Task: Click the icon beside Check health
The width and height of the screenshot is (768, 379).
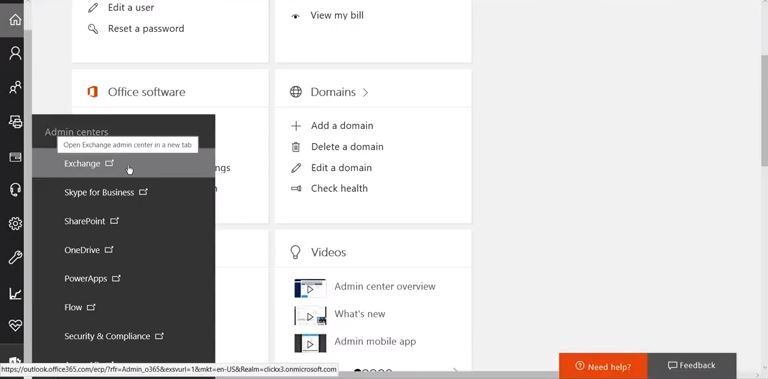Action: pyautogui.click(x=296, y=189)
